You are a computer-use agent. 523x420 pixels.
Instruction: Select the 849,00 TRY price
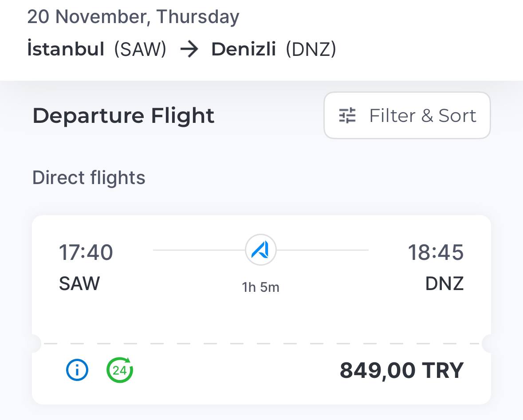point(401,370)
